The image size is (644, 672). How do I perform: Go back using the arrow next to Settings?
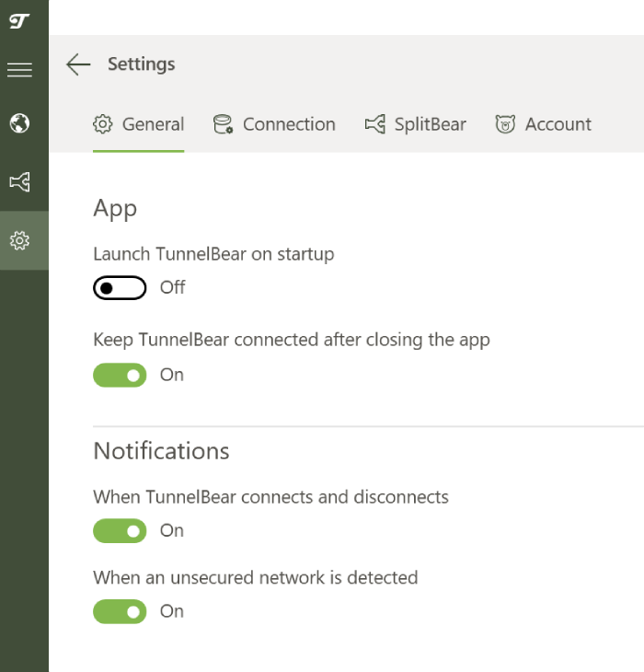pos(78,64)
